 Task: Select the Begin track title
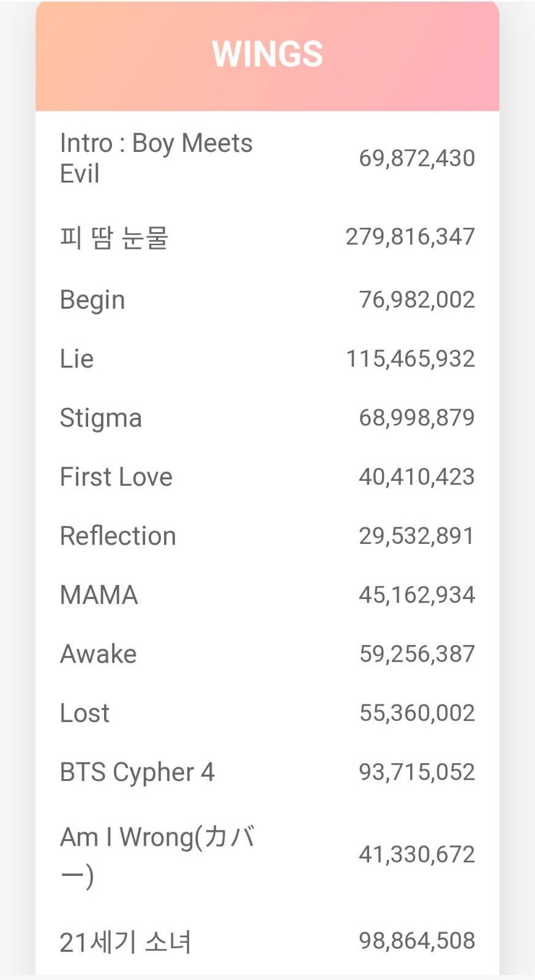[92, 300]
